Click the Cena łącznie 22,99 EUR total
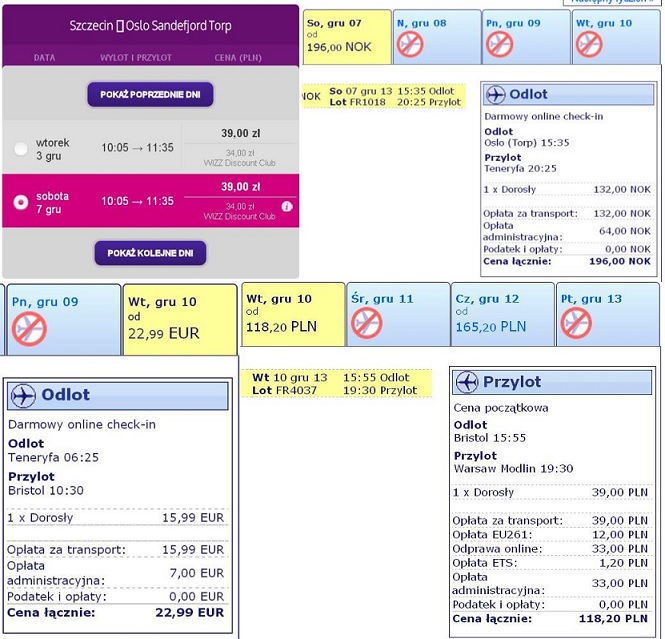 [x=116, y=612]
